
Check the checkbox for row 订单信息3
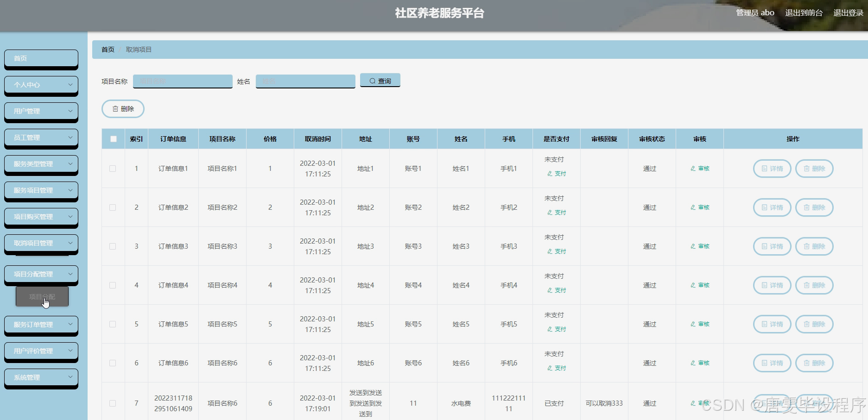[113, 246]
